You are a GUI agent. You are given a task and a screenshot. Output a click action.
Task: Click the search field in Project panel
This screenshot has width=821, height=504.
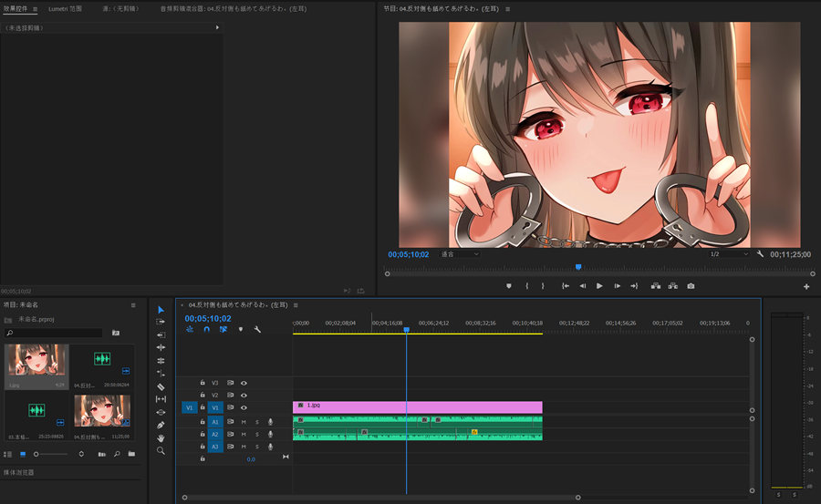[54, 333]
